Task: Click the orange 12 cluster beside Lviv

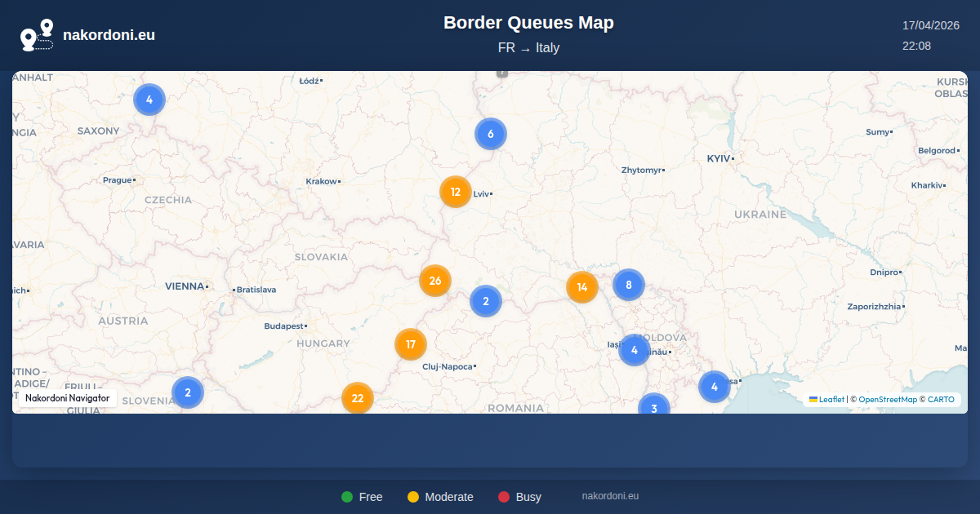Action: pyautogui.click(x=456, y=193)
